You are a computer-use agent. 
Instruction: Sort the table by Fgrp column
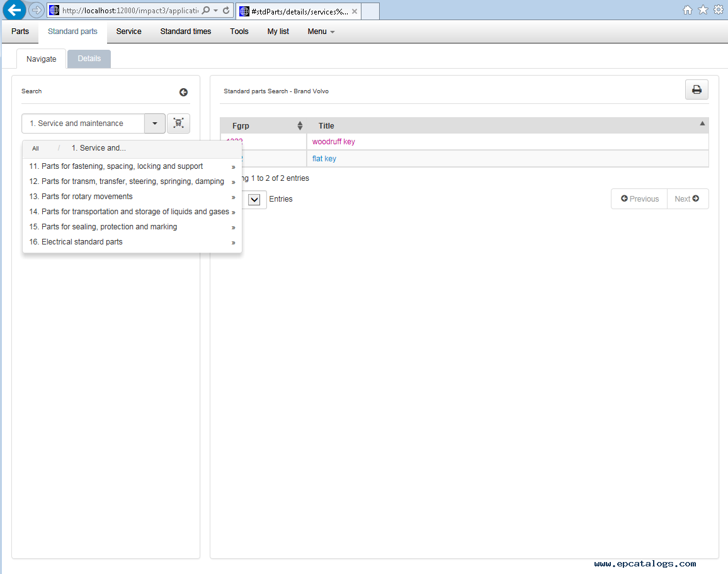coord(300,126)
